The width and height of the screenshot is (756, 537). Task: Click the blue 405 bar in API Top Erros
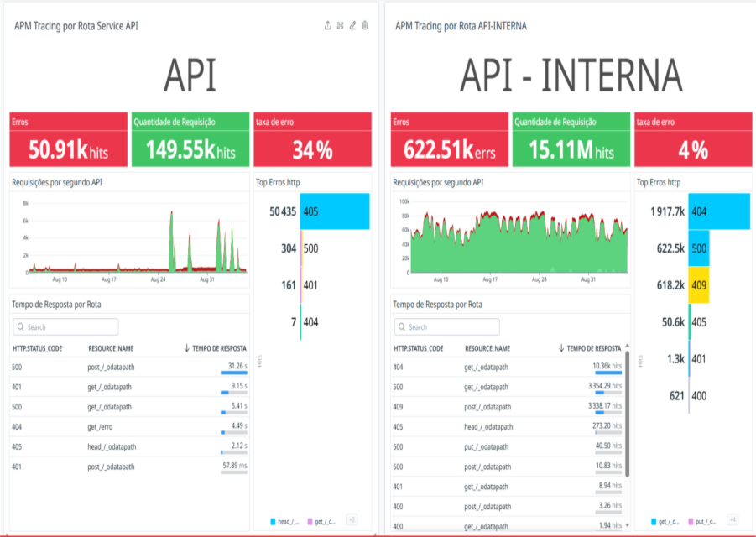[x=335, y=211]
